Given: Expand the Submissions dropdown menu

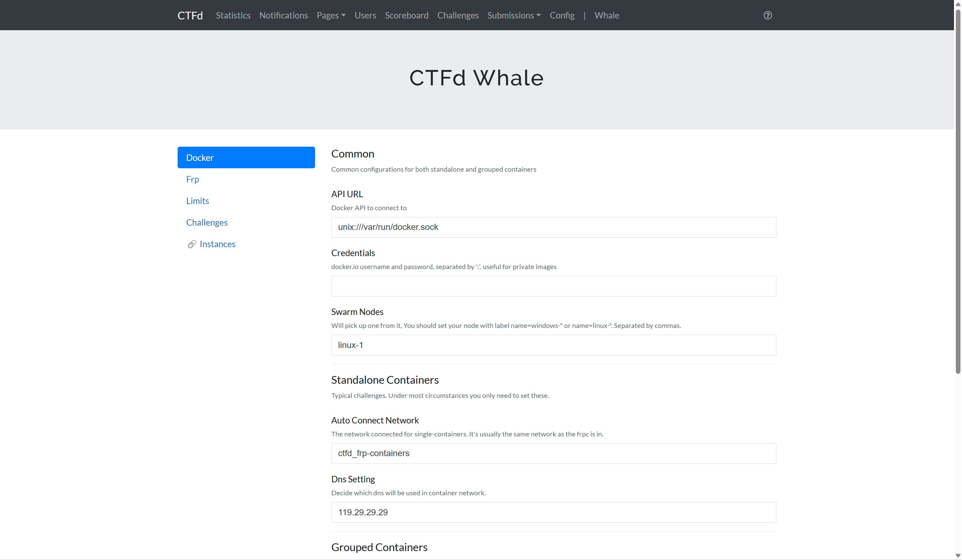Looking at the screenshot, I should (514, 15).
